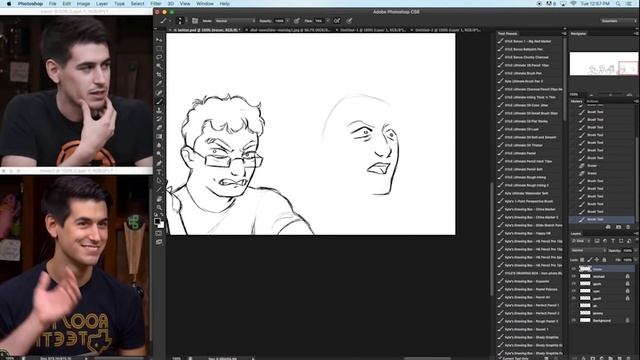
Task: Open the brush Opacity slider arrow
Action: (287, 21)
